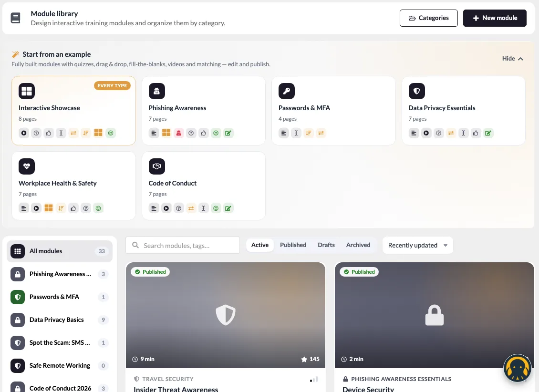Click the Passwords & MFA key icon

pos(287,91)
